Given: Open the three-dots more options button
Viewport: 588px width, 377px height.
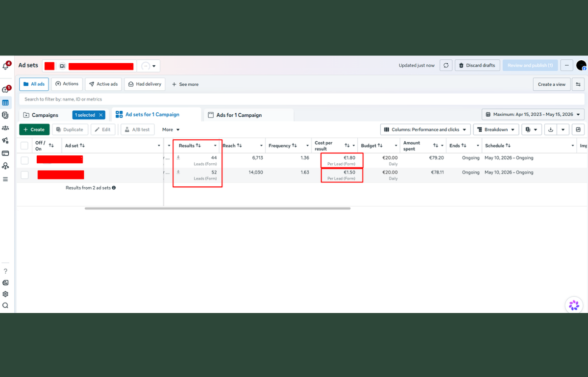Looking at the screenshot, I should (566, 65).
